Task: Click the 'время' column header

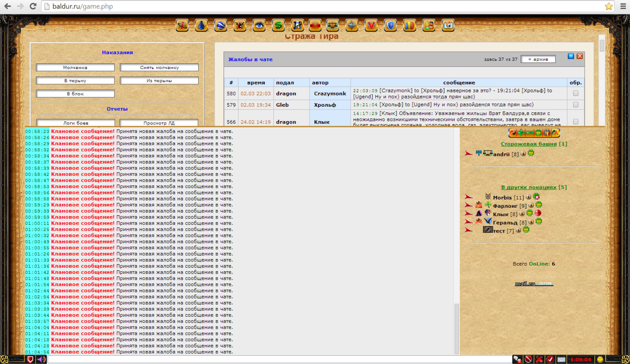Action: point(256,83)
